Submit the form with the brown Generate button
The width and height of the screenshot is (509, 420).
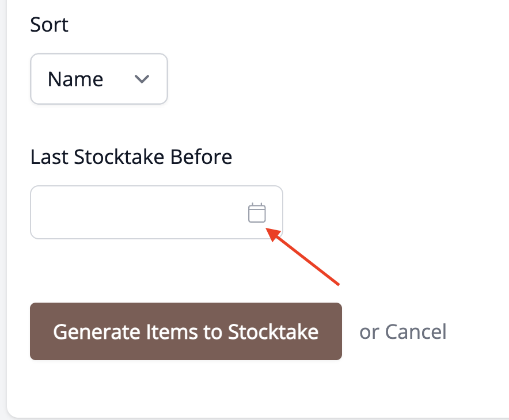[185, 331]
